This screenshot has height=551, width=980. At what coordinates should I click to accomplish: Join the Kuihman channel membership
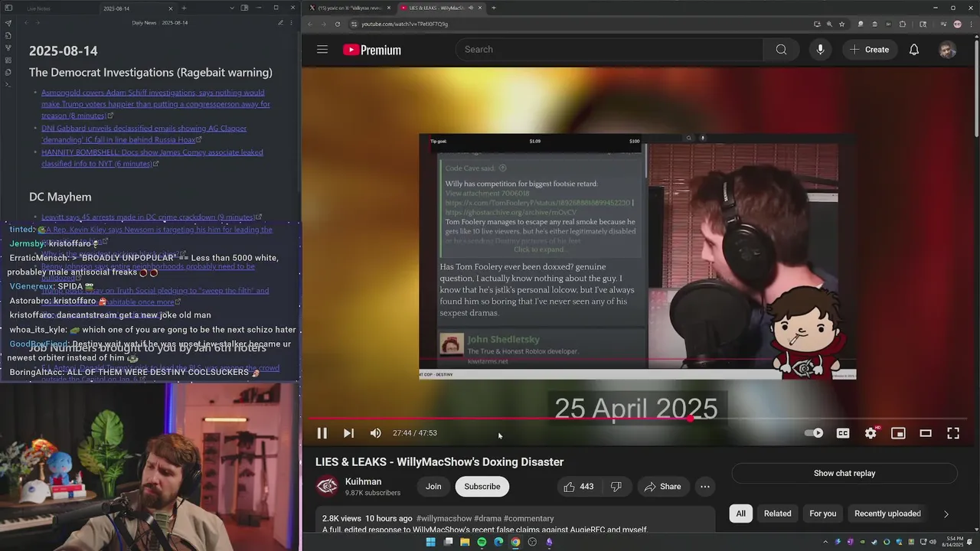433,487
